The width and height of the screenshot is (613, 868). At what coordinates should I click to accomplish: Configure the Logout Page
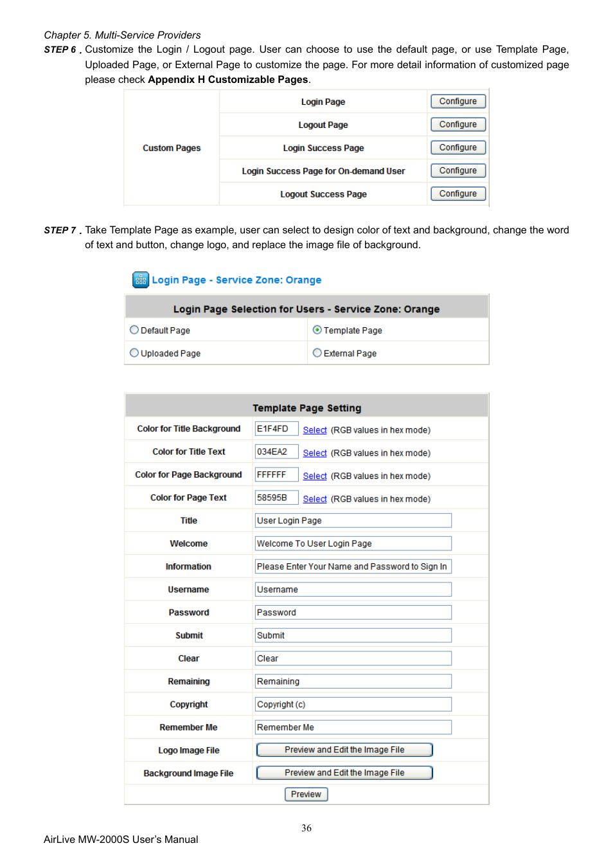[x=458, y=125]
